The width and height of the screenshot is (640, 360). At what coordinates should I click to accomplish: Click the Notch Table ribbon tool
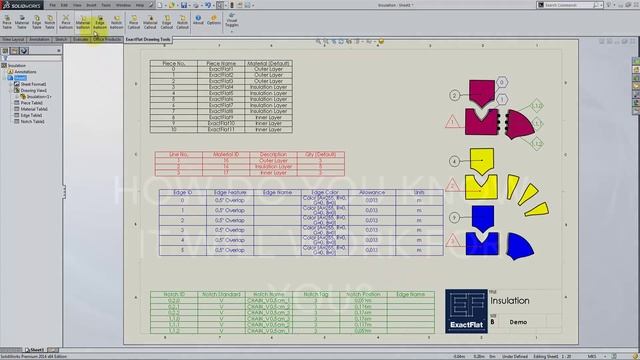(50, 22)
